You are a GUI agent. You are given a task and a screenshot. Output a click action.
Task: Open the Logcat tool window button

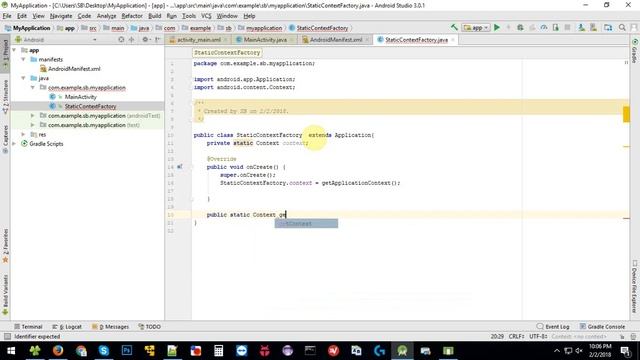click(67, 327)
